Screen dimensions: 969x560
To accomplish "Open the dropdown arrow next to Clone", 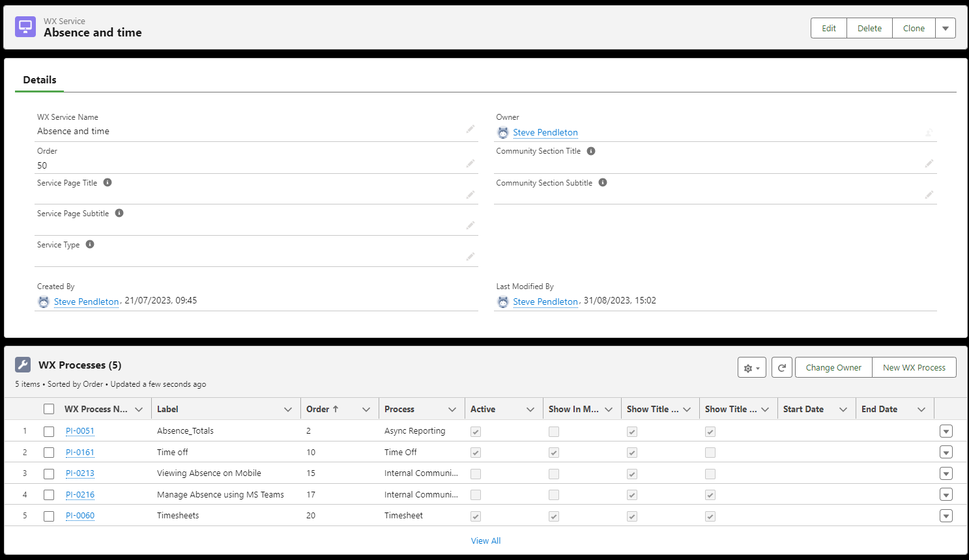I will [x=945, y=29].
